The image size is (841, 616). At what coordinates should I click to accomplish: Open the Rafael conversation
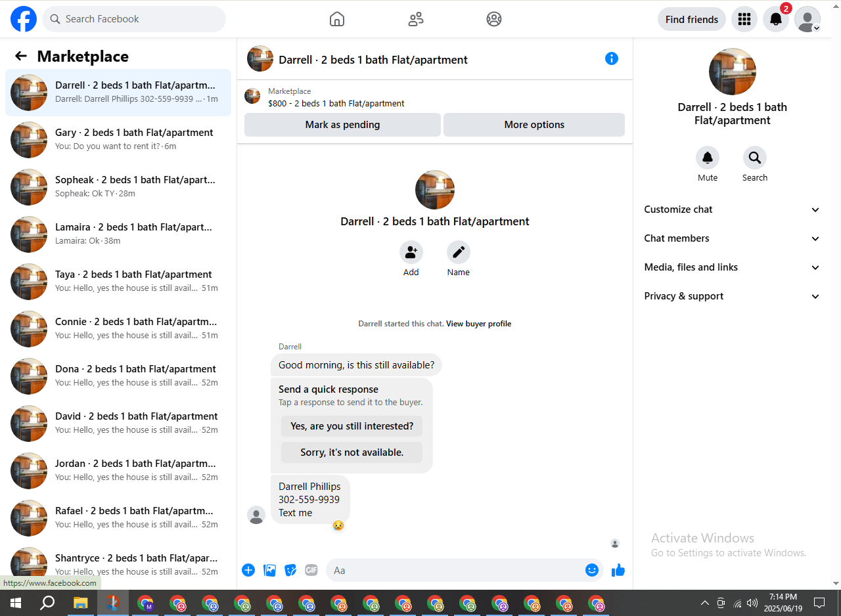pos(118,517)
